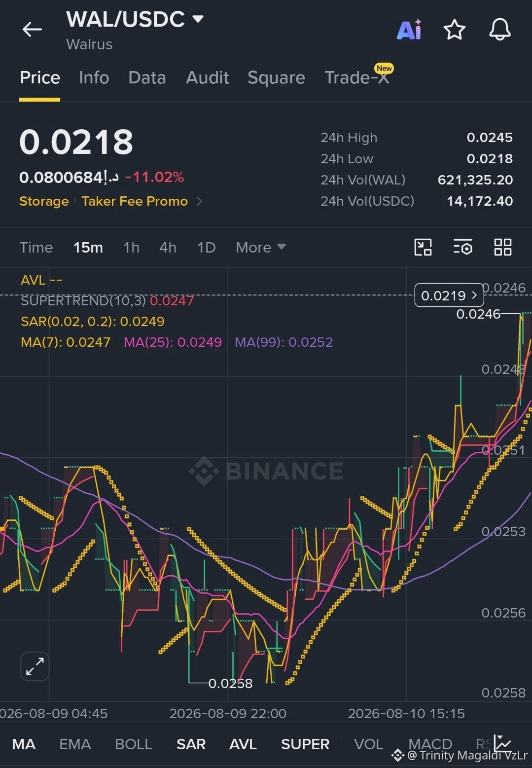Click the MA(25): 0.0249 legend
532x768 pixels.
173,342
